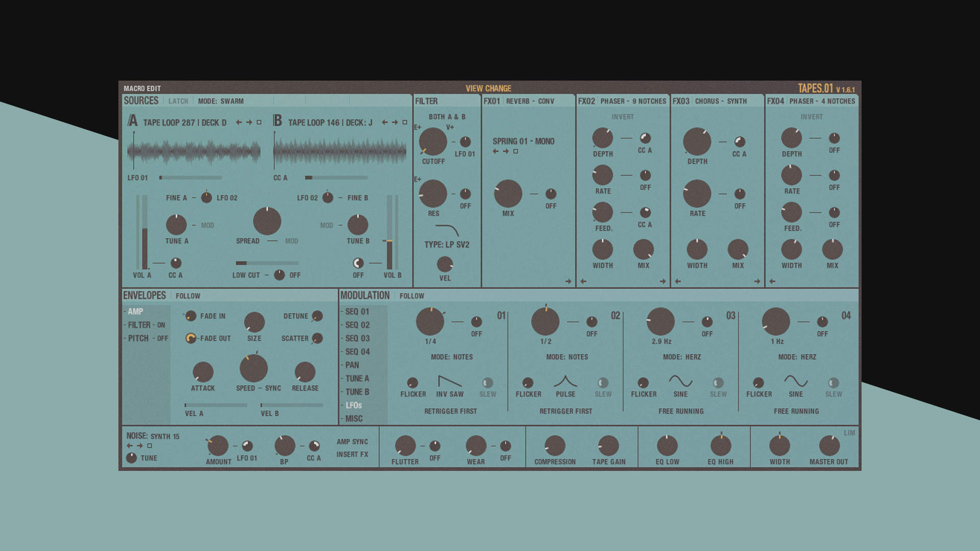The width and height of the screenshot is (980, 551).
Task: Switch to the LFOs modulation tab
Action: pos(355,405)
